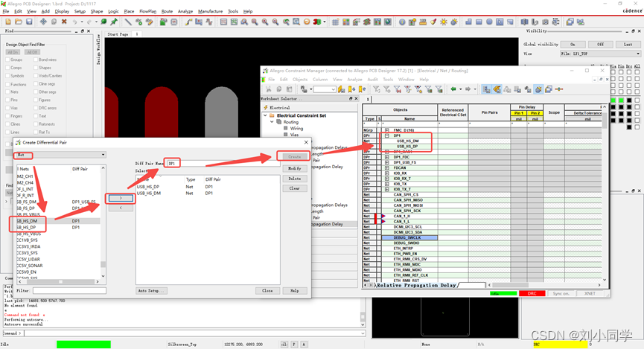Click the Add Connect line tool icon
The width and height of the screenshot is (644, 349).
tap(188, 22)
